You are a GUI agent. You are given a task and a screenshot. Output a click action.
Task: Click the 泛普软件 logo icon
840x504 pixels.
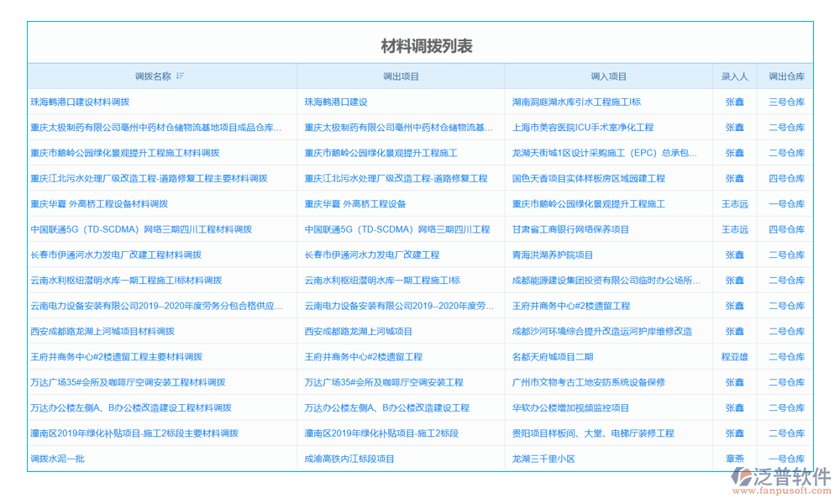click(x=740, y=478)
